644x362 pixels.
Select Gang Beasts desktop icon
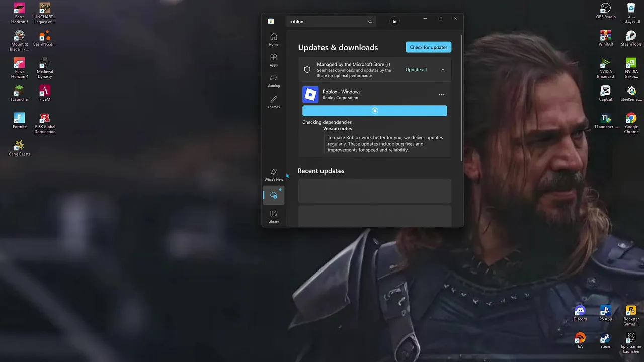(19, 148)
